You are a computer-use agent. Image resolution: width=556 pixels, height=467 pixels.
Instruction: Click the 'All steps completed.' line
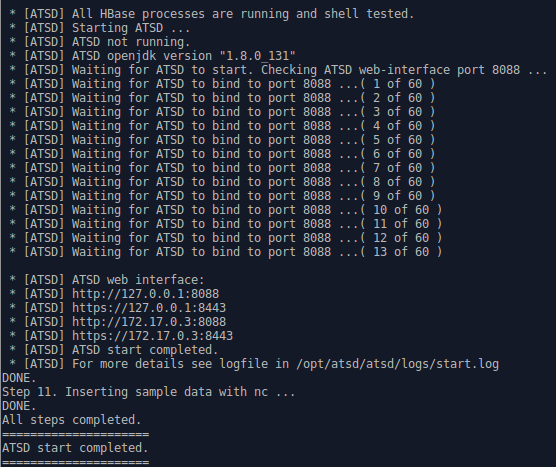72,420
